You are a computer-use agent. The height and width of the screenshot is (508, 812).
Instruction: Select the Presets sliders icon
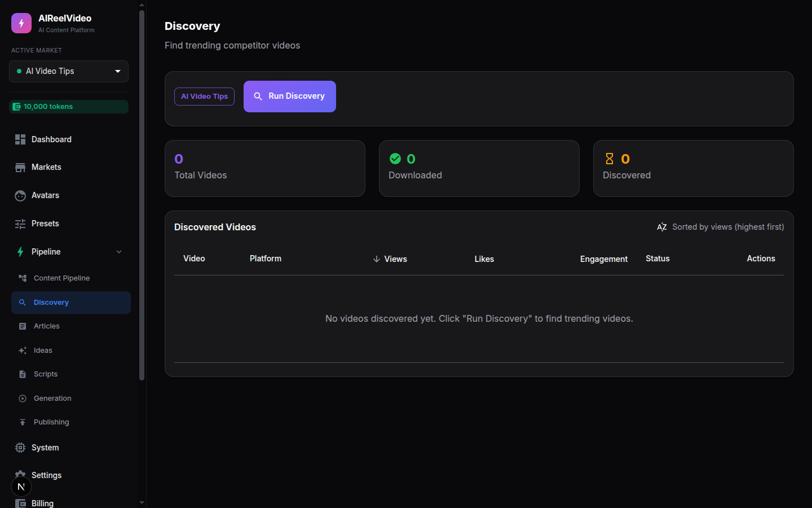point(20,224)
